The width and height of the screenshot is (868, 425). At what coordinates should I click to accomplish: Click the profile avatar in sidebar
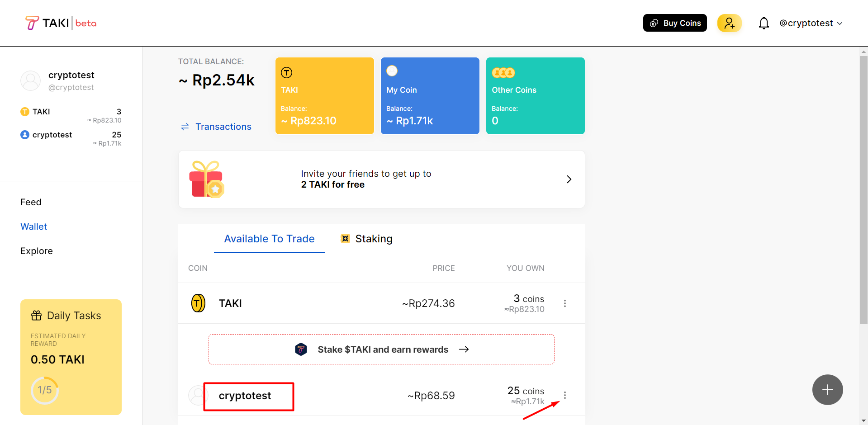(x=31, y=81)
